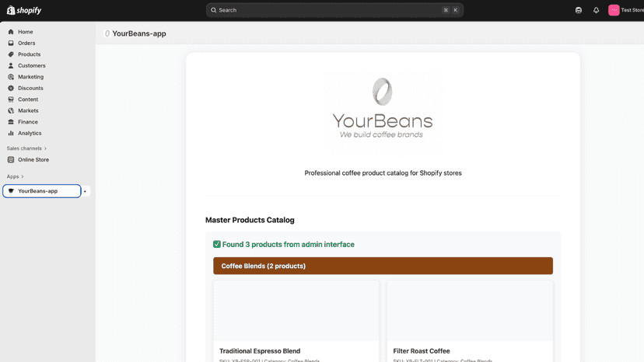Focus the Search field
This screenshot has height=362, width=644.
click(x=334, y=10)
